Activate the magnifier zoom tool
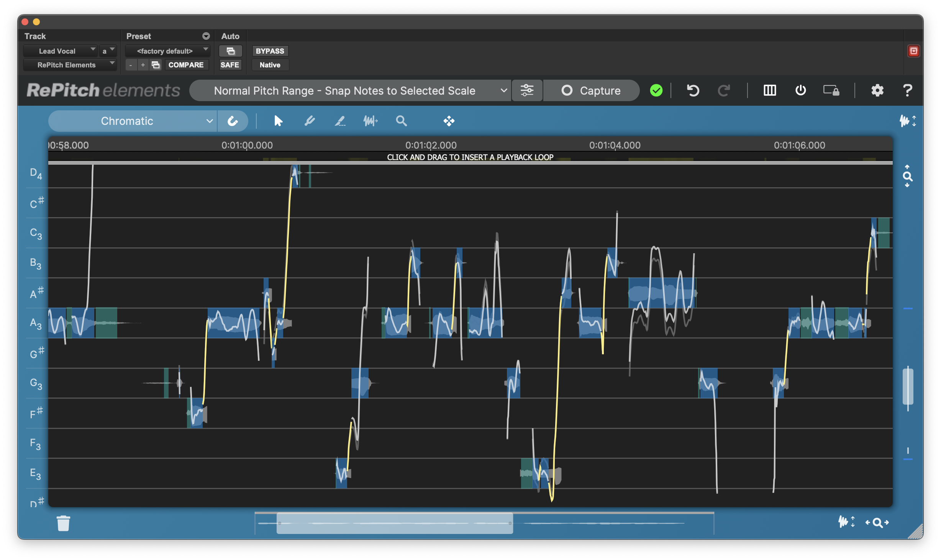This screenshot has height=560, width=941. coord(401,121)
